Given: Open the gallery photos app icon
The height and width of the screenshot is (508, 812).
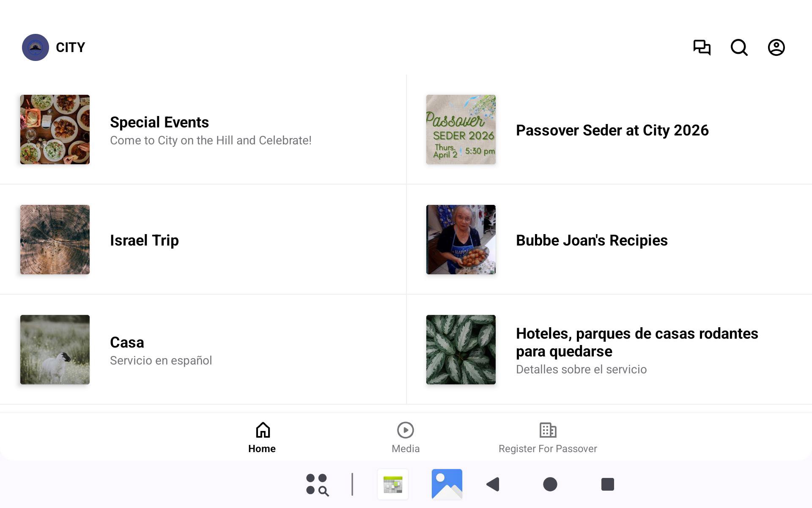Looking at the screenshot, I should point(447,484).
